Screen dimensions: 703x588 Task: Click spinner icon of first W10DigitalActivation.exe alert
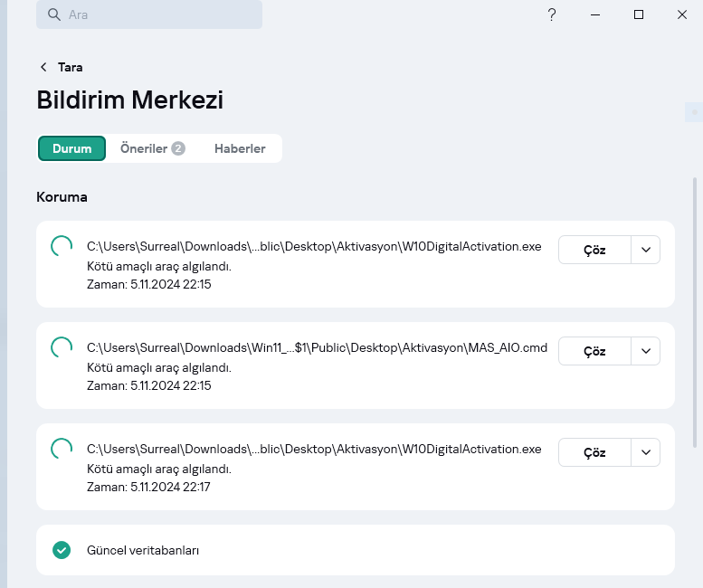tap(62, 246)
